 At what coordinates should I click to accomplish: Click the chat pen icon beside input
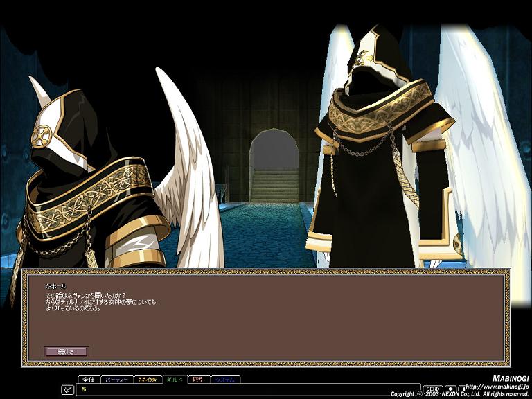pos(68,390)
